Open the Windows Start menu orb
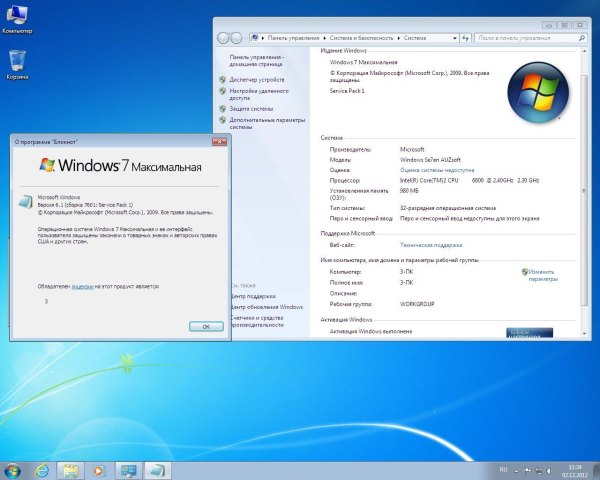The height and width of the screenshot is (480, 600). point(13,468)
